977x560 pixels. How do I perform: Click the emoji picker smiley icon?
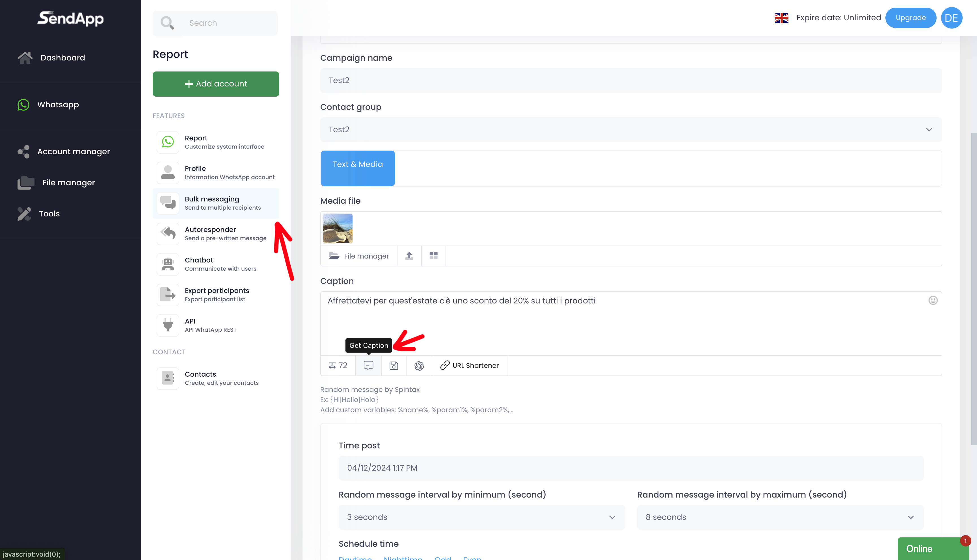[933, 300]
